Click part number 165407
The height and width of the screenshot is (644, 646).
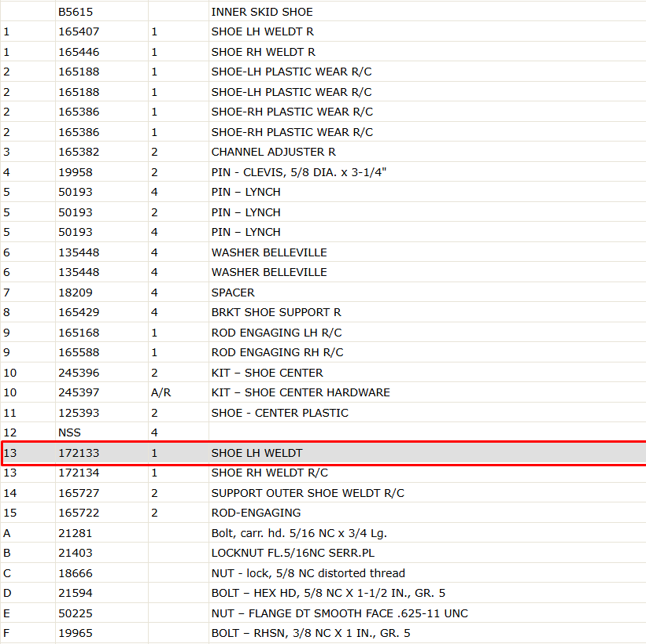coord(79,31)
